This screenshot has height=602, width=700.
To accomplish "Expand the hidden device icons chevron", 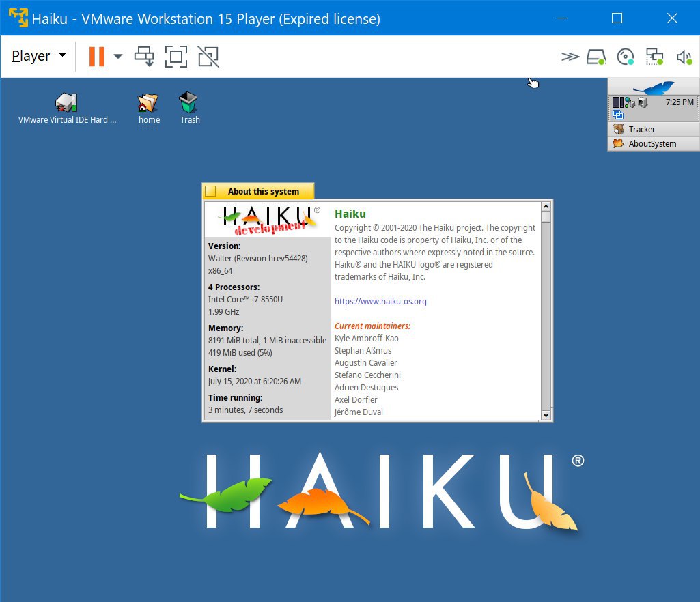I will coord(570,57).
